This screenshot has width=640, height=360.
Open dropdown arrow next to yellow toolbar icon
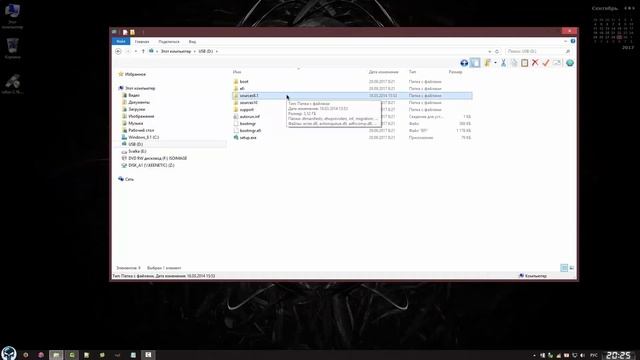tap(495, 63)
